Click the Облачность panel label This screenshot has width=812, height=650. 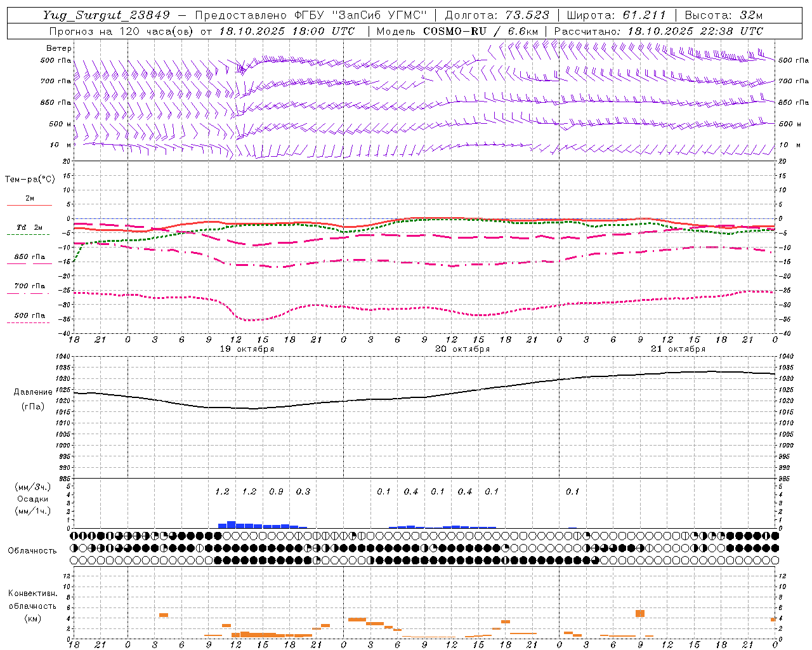(x=32, y=551)
